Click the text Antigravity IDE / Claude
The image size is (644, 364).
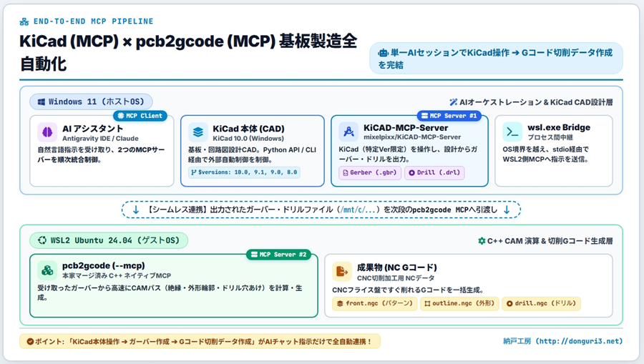100,139
